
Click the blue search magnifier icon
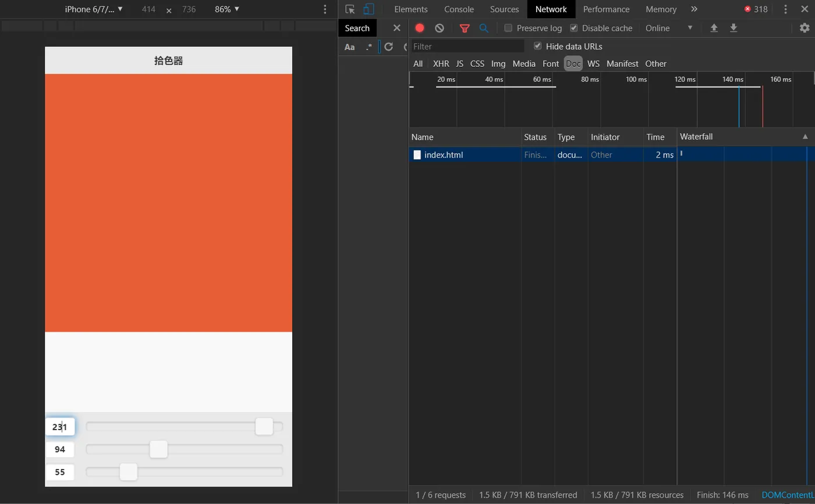tap(484, 28)
